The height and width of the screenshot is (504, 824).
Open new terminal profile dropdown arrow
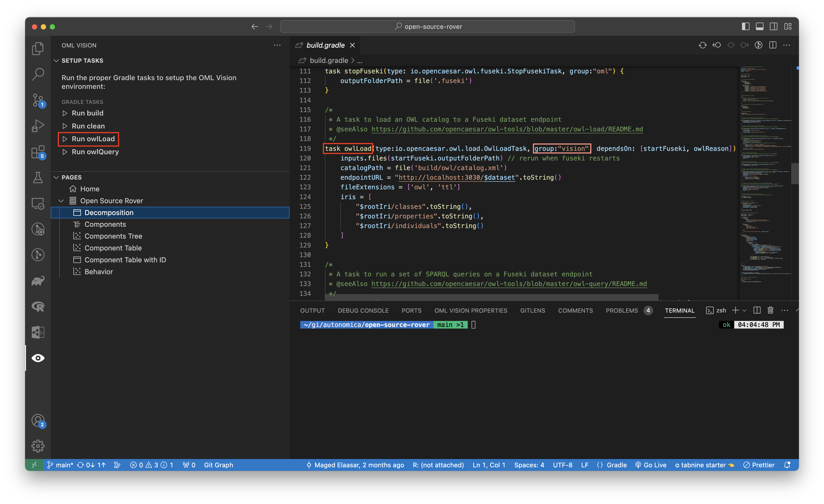745,310
